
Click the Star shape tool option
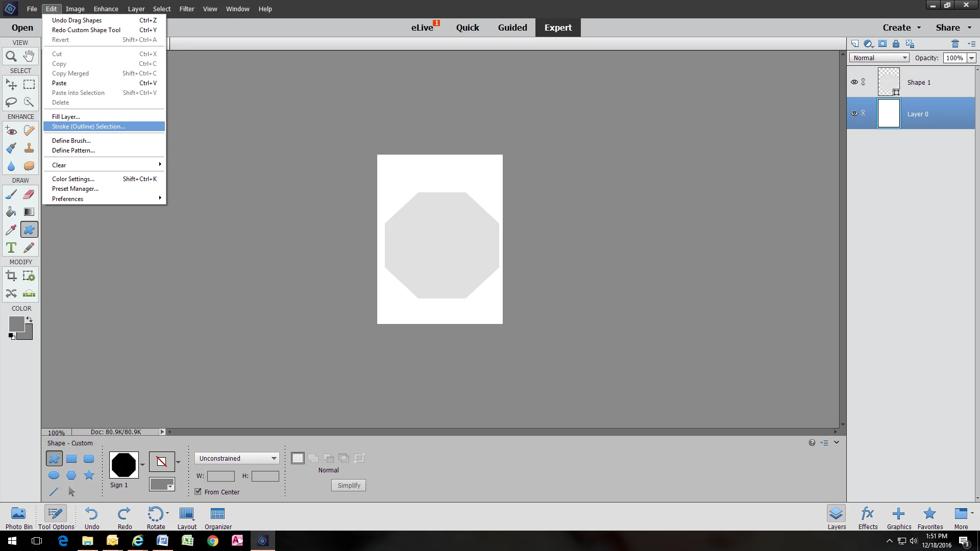pos(89,475)
